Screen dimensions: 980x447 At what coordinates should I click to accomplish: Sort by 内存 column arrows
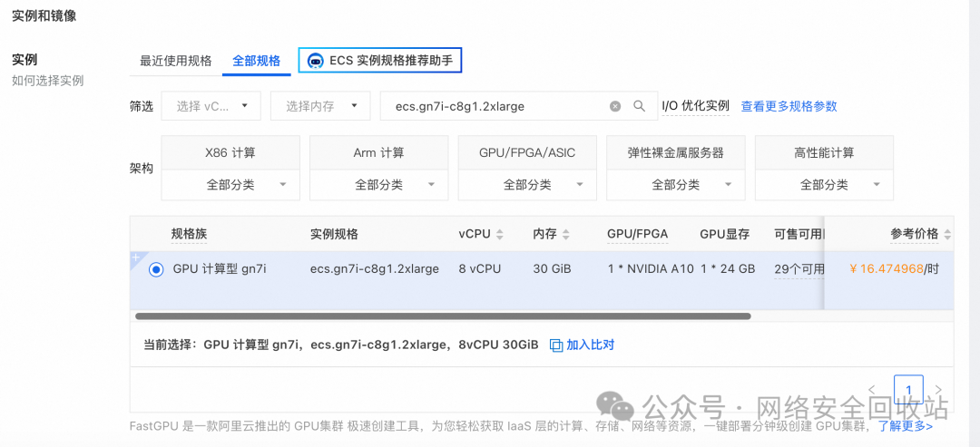(x=565, y=235)
